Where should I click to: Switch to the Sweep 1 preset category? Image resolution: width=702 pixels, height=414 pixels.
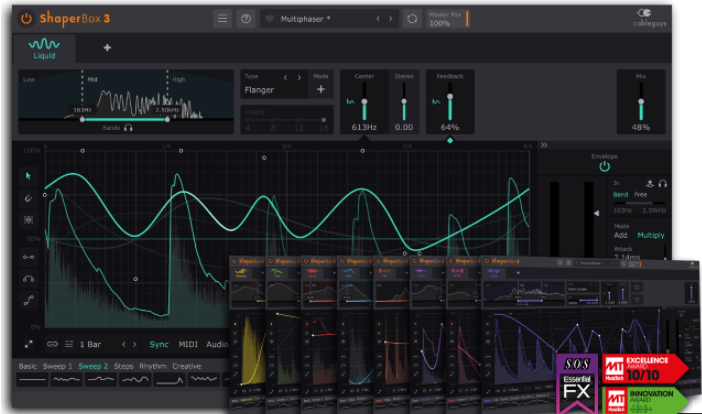[x=58, y=366]
